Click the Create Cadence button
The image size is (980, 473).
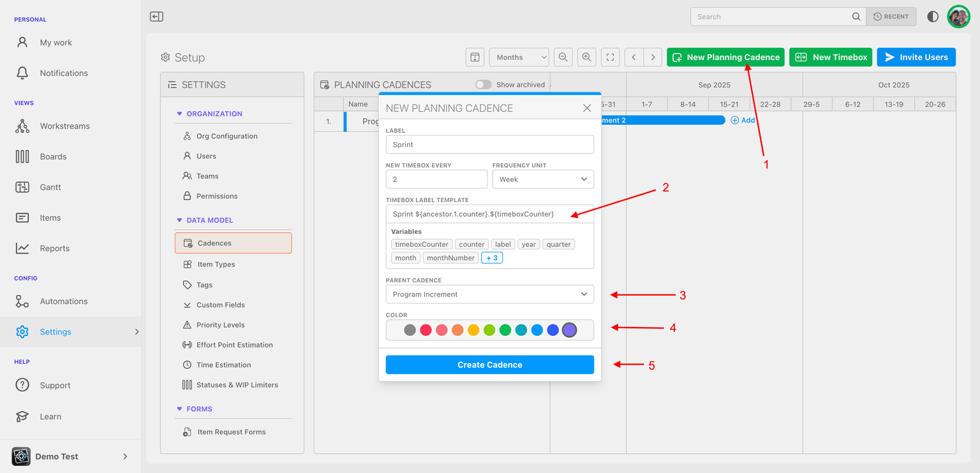click(x=489, y=365)
